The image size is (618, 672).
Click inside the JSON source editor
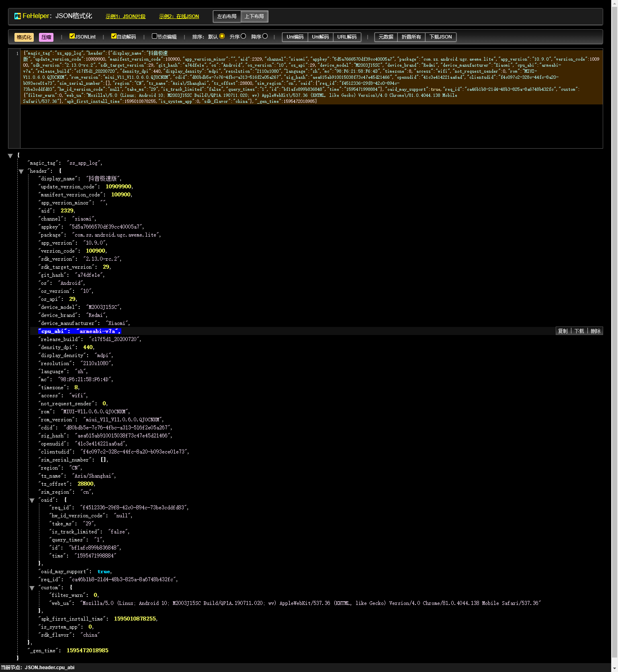(311, 99)
